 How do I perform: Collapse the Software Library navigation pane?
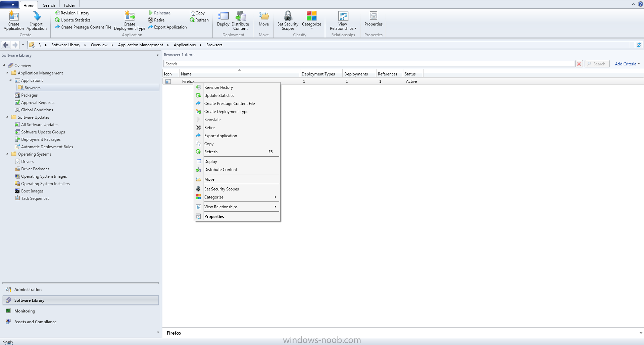[157, 55]
